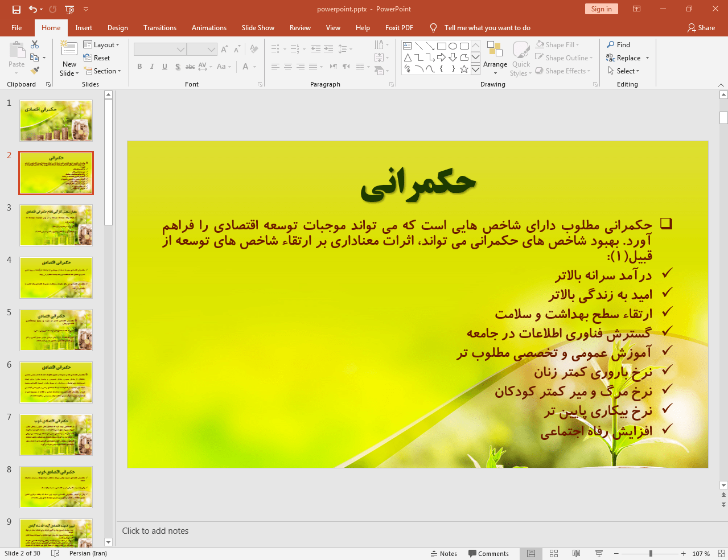Open the File tab
The image size is (728, 560).
pyautogui.click(x=17, y=28)
